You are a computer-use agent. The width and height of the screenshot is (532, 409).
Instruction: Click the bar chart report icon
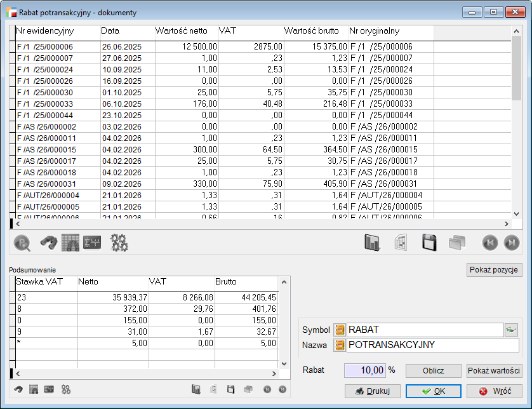(x=372, y=243)
